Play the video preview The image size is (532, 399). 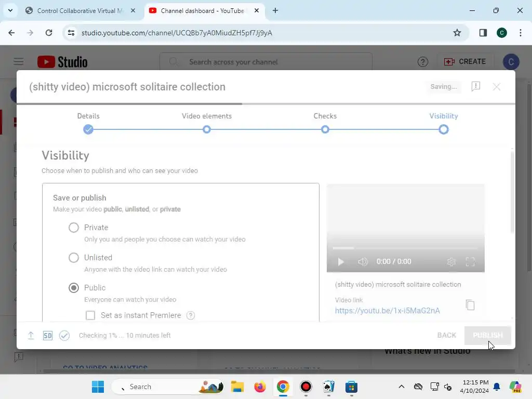tap(341, 262)
